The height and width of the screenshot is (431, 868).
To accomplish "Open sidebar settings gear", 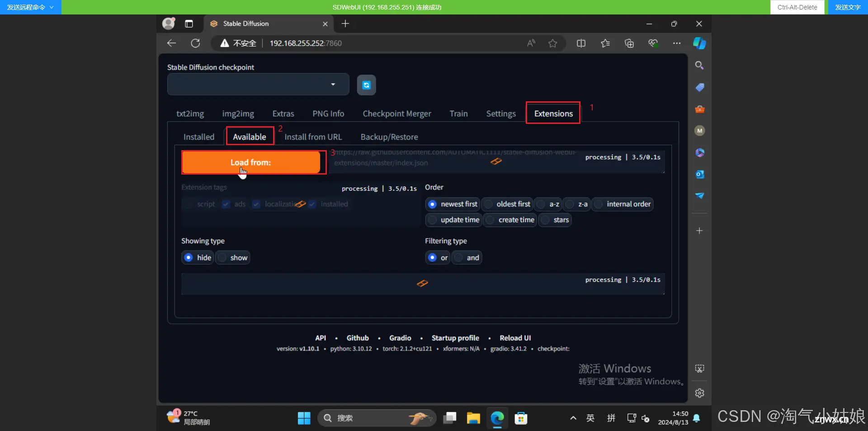I will [699, 393].
